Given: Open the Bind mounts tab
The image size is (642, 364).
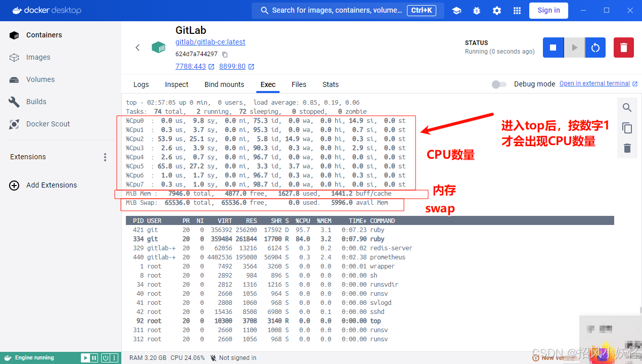Looking at the screenshot, I should [224, 84].
